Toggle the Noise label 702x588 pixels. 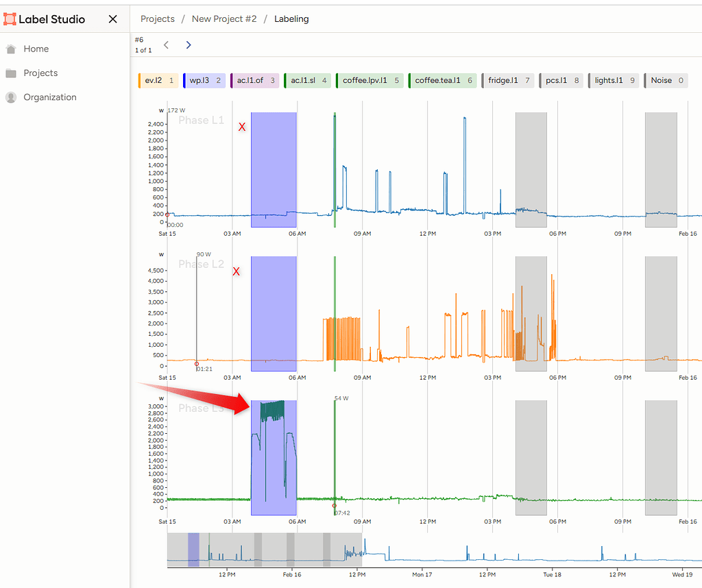click(666, 80)
